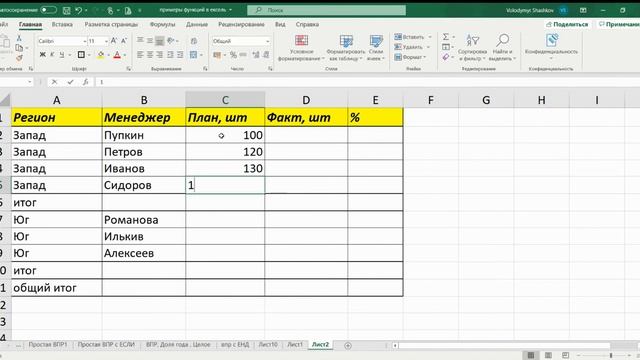Open Форматировать как таблицу gallery
640x360 pixels.
[346, 48]
